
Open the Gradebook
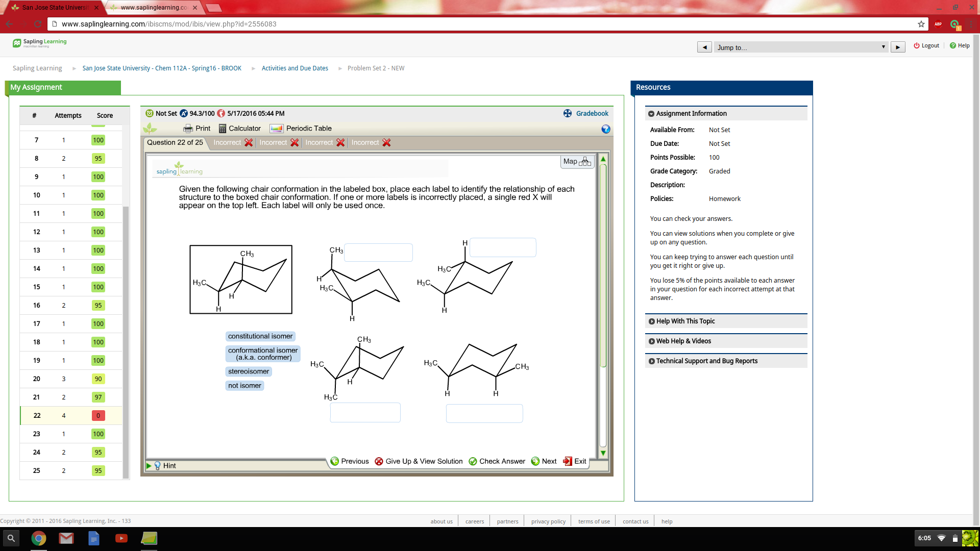coord(586,113)
